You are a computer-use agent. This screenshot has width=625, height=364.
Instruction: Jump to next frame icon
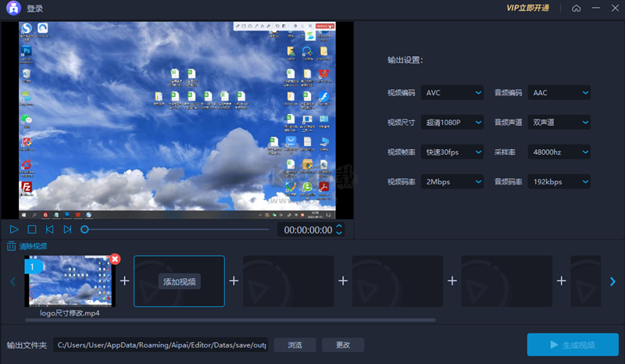pos(67,230)
